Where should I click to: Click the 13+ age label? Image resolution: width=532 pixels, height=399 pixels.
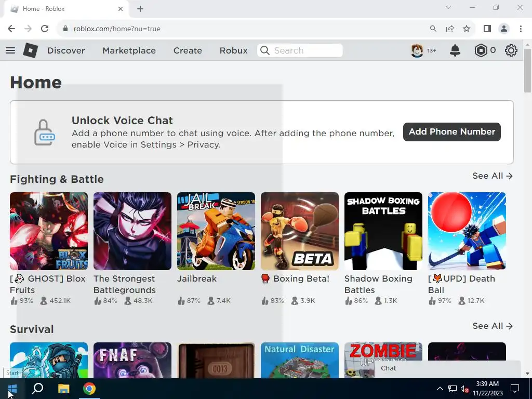(x=432, y=50)
